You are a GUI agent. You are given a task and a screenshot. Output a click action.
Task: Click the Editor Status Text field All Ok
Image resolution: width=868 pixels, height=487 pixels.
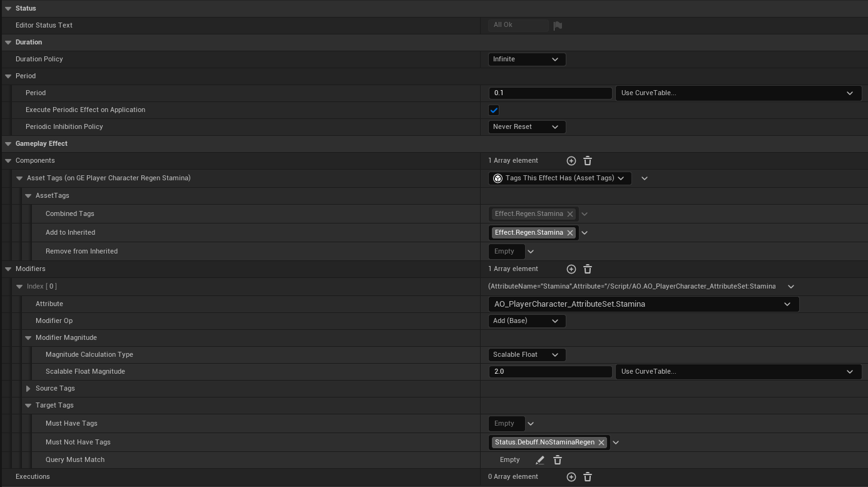pyautogui.click(x=518, y=26)
